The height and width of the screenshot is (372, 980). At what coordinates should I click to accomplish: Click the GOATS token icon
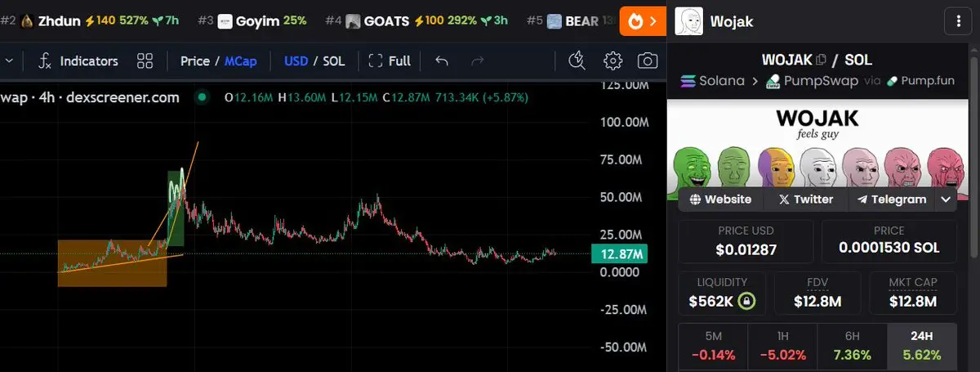pos(353,21)
